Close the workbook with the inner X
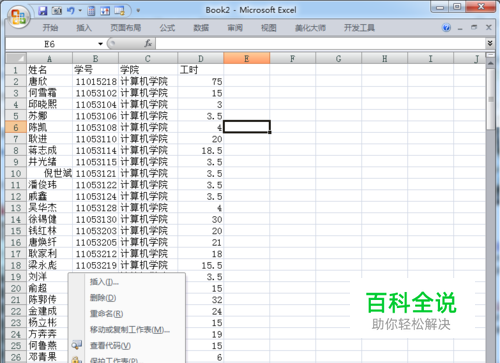 coord(489,27)
